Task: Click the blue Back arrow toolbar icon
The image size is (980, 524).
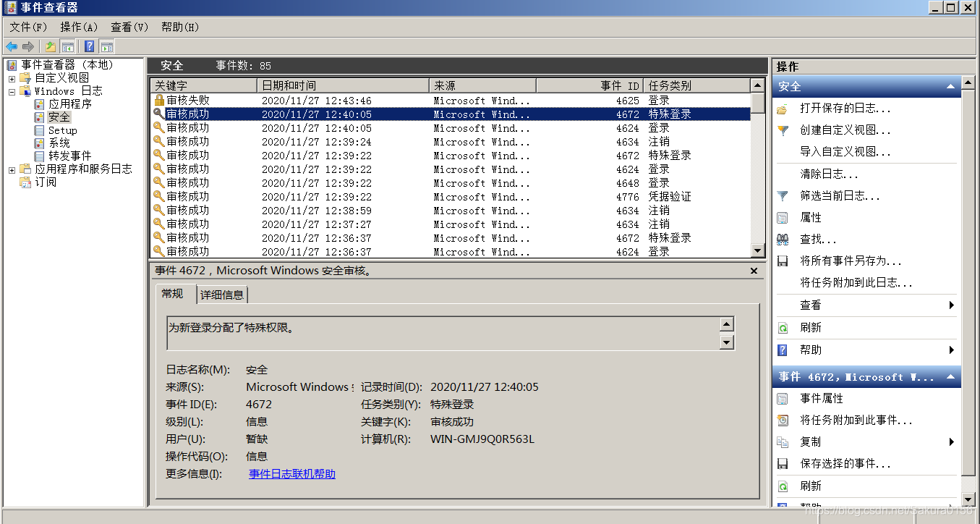Action: point(12,46)
